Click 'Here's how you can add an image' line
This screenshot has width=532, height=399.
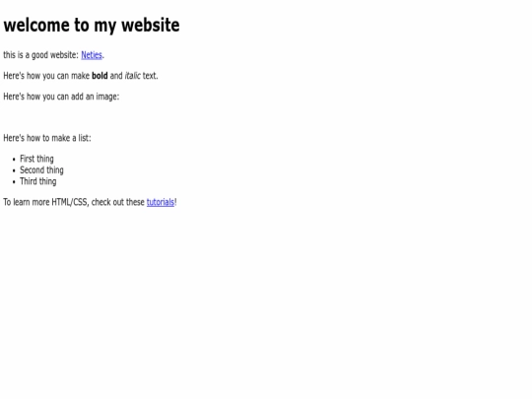61,97
